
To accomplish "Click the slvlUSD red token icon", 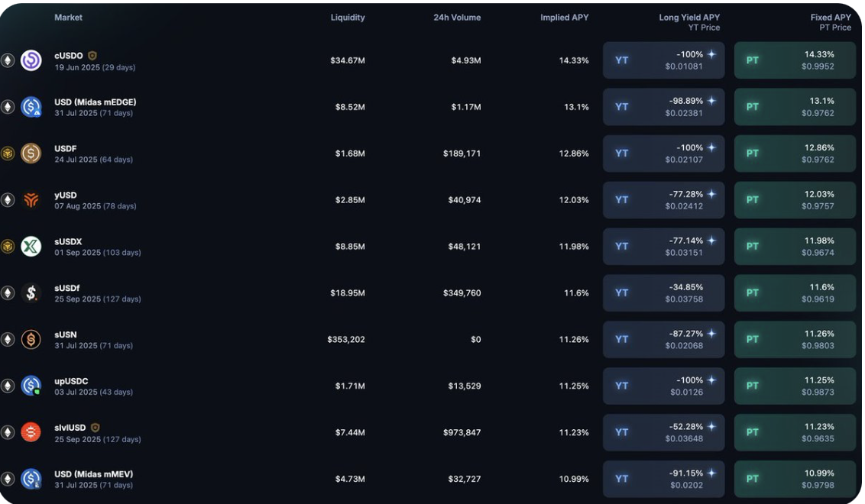I will tap(31, 432).
